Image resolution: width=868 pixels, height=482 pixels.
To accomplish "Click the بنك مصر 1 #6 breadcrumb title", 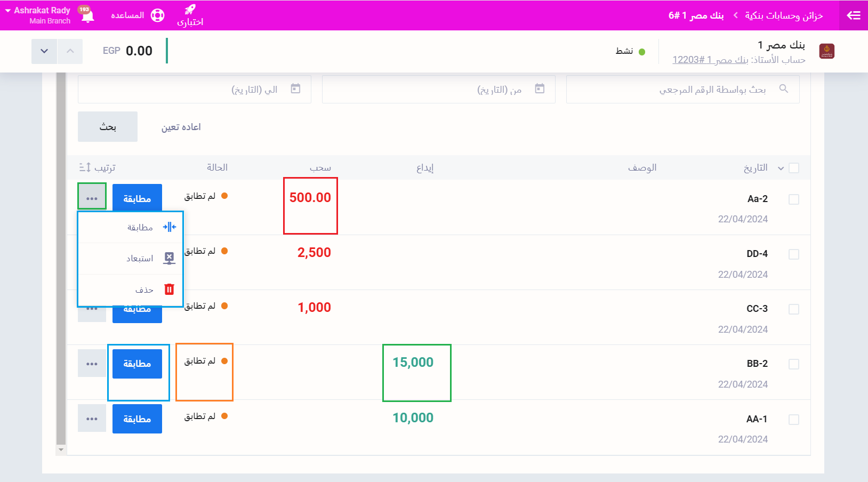I will pos(696,15).
